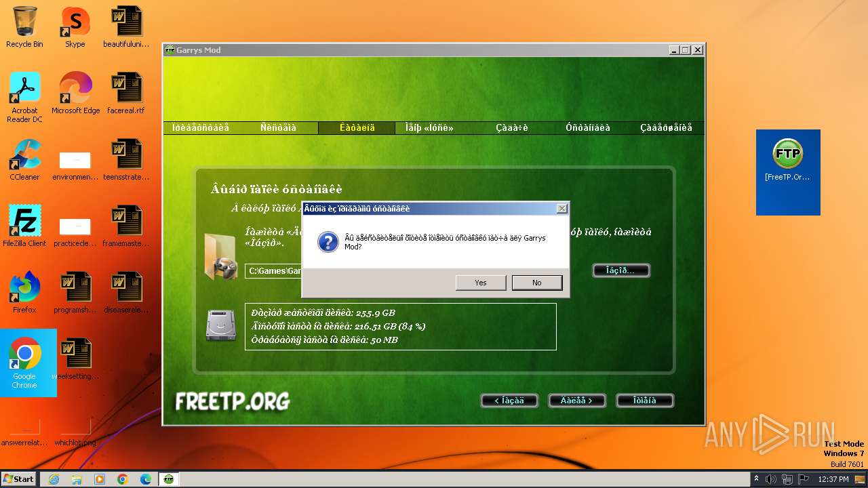Select the fourth installer step tab with quotes
Image resolution: width=868 pixels, height=488 pixels.
[x=429, y=127]
